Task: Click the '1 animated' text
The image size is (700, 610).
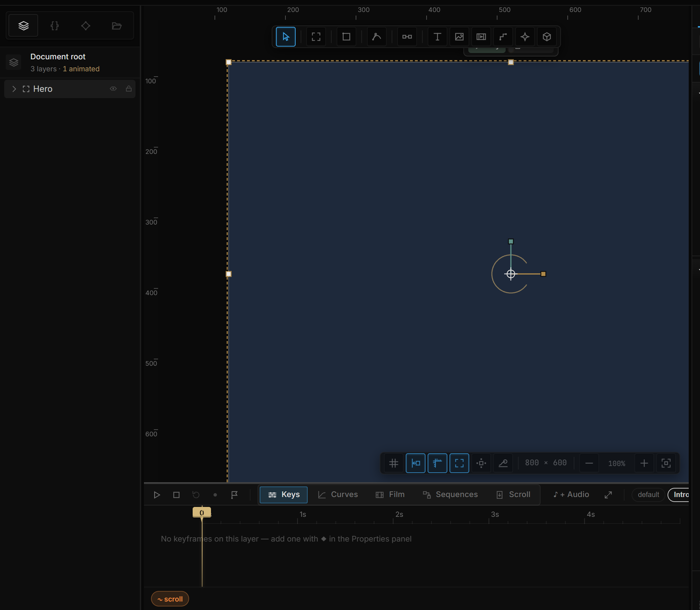Action: (81, 69)
